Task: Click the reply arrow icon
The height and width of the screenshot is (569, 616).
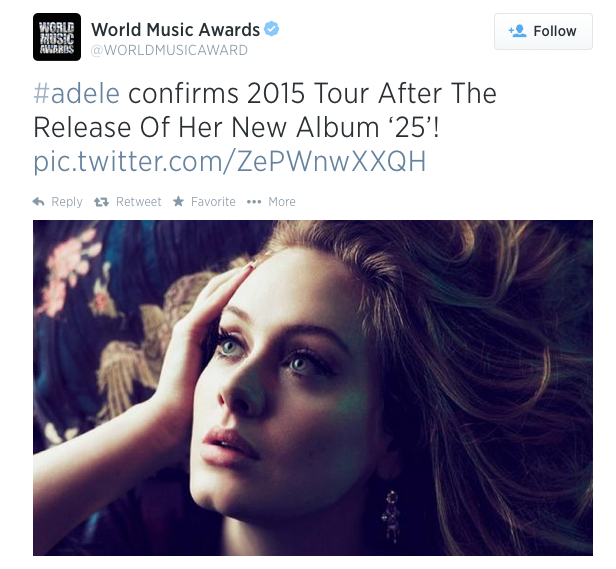Action: (x=38, y=202)
